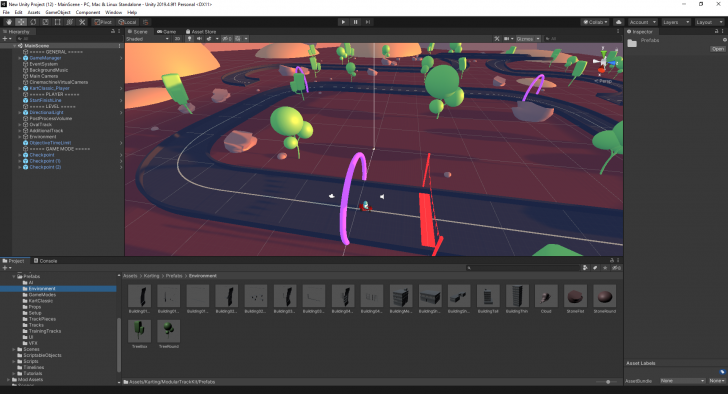Select the Hand tool
Screen dimensions: 728x394
pyautogui.click(x=9, y=22)
